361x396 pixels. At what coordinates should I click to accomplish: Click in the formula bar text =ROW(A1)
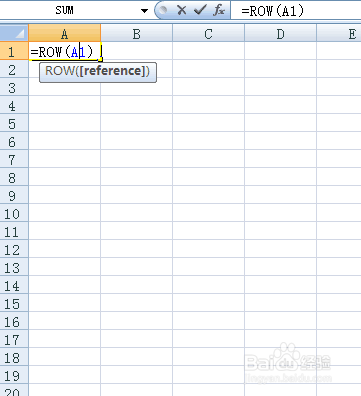273,11
